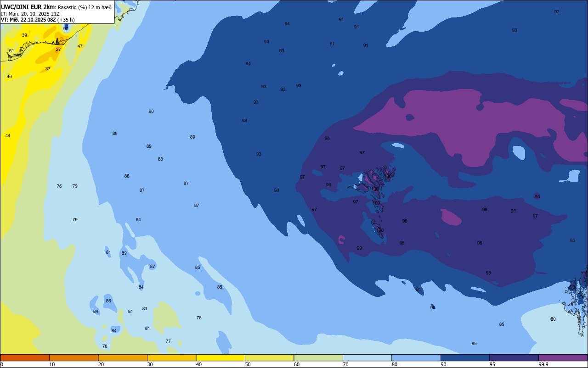Select the 30–40 golden legend swatch
This screenshot has width=588, height=368.
pos(171,357)
